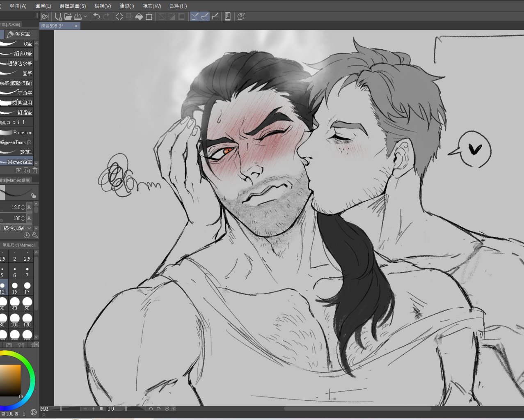Switch color mode via the arrow circle near color wheel
The height and width of the screenshot is (420, 524).
click(x=34, y=413)
